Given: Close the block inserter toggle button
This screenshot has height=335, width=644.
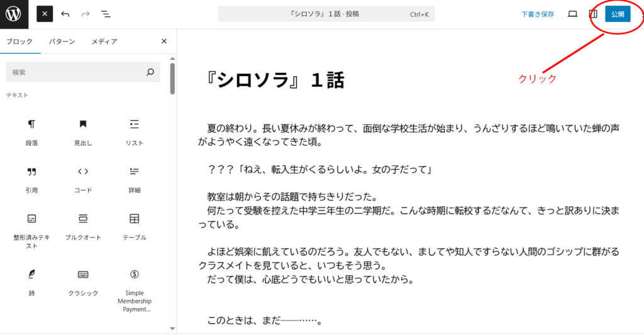Looking at the screenshot, I should 45,14.
